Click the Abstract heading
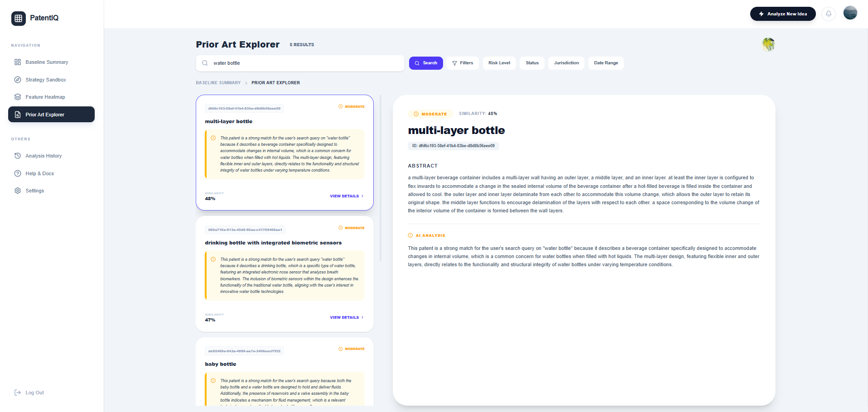The width and height of the screenshot is (868, 412). coord(423,166)
